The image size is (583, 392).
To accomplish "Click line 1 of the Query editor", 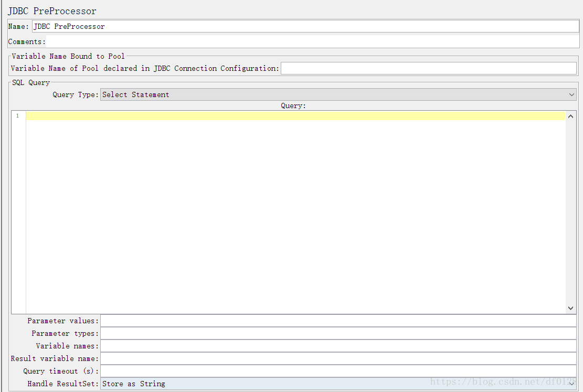I will tap(295, 116).
